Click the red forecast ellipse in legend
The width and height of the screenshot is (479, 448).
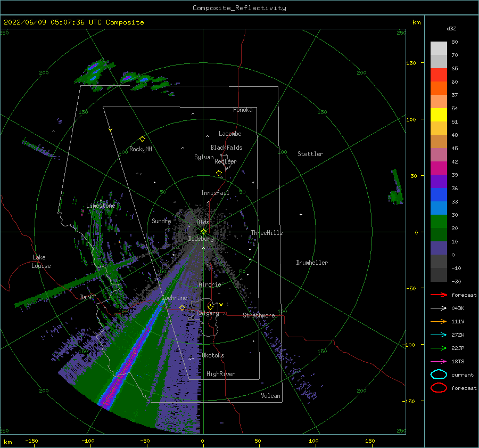439,388
